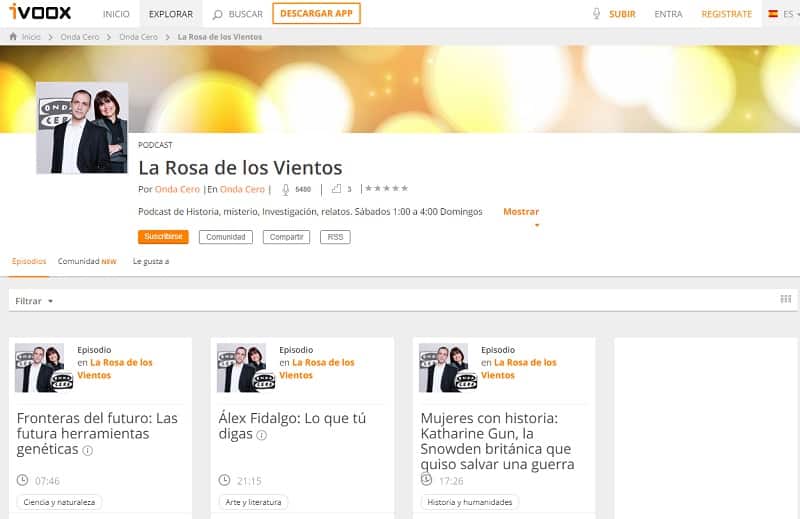Viewport: 800px width, 519px height.
Task: Click the 'Historia y humanidades' tag
Action: (x=469, y=502)
